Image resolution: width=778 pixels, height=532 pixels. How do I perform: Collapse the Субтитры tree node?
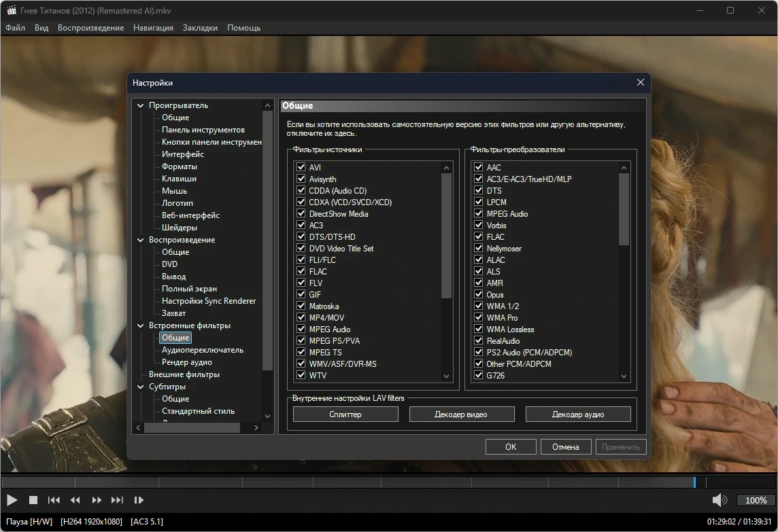[x=140, y=386]
